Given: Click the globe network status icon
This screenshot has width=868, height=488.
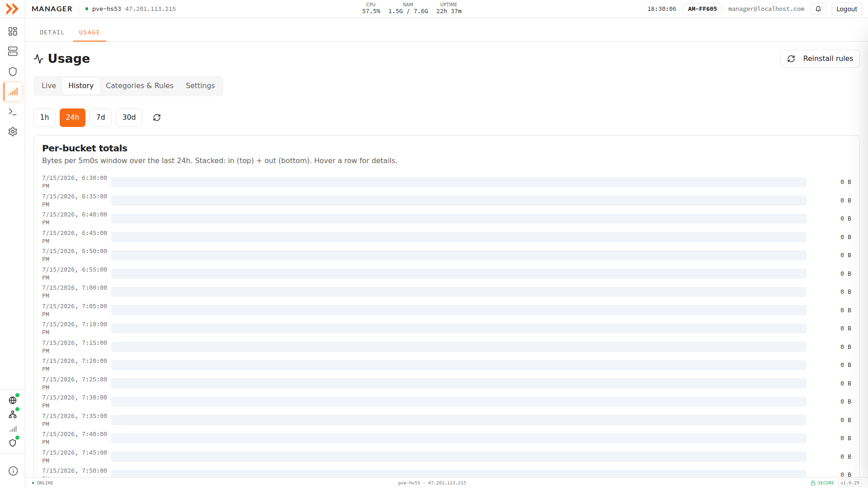Looking at the screenshot, I should (13, 400).
